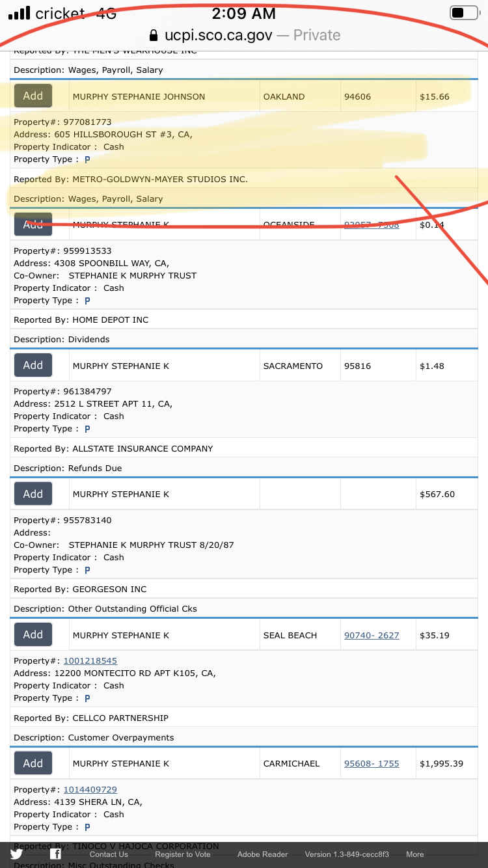Select Description: Other Outstanding Official Cks
This screenshot has height=868, width=488.
tap(105, 609)
